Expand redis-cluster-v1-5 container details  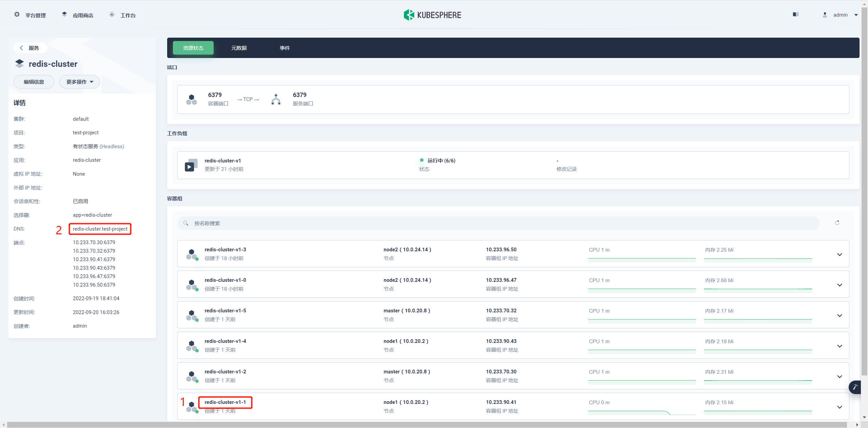click(840, 315)
